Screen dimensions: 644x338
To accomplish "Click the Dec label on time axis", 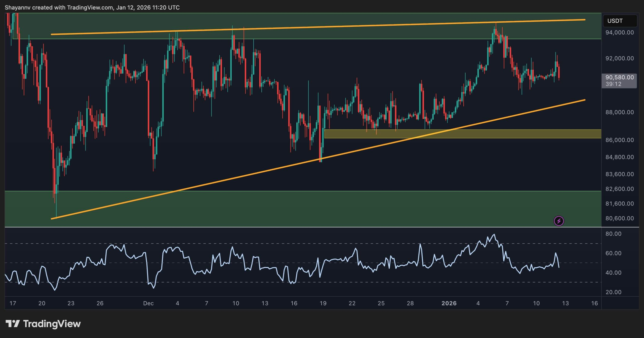I will click(148, 303).
